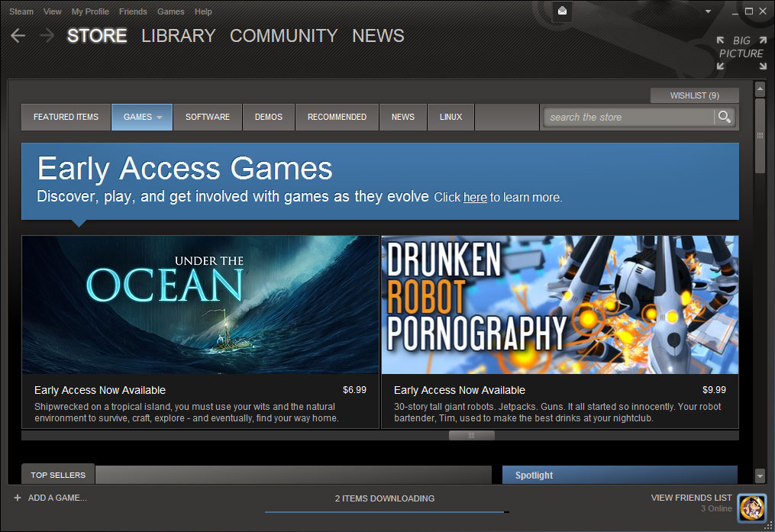Click into the search the store field
Viewport: 775px width, 532px height.
(626, 117)
